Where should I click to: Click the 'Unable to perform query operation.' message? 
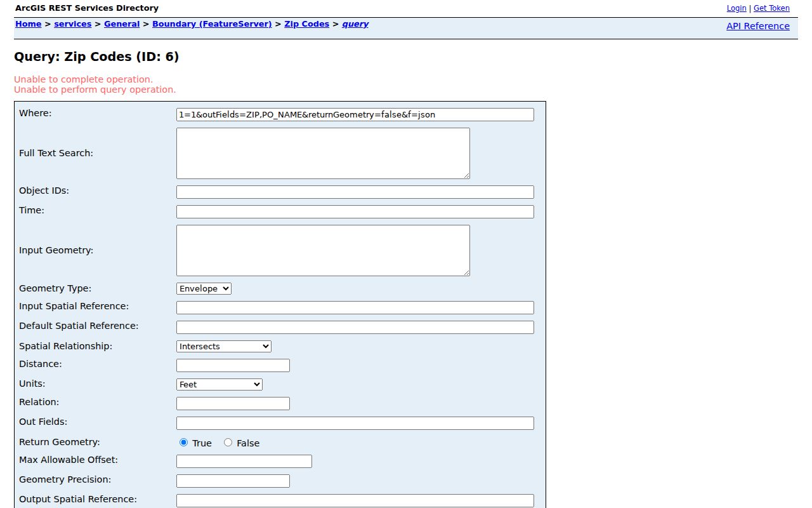pyautogui.click(x=95, y=90)
